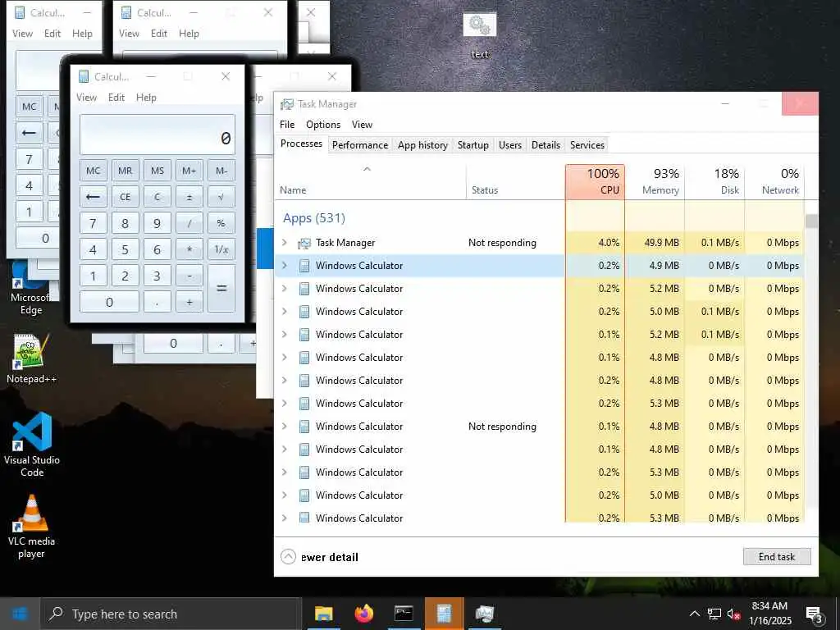Switch to the Details tab
Viewport: 840px width, 630px height.
(546, 145)
